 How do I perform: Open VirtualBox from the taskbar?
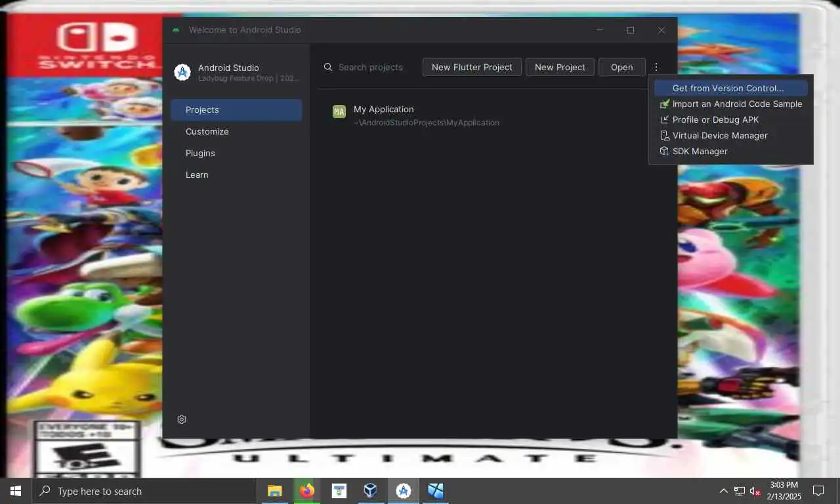coord(371,491)
